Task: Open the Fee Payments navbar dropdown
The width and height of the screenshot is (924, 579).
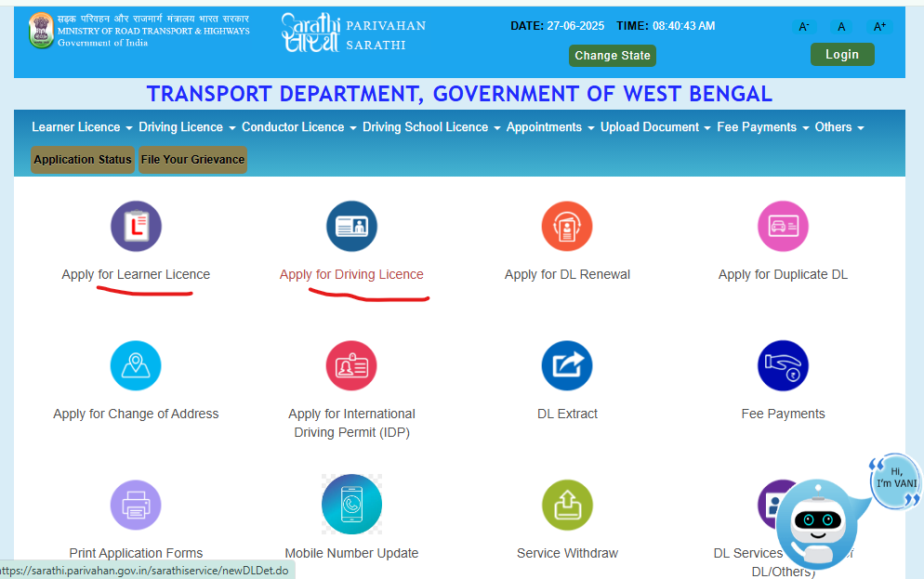Action: tap(762, 127)
